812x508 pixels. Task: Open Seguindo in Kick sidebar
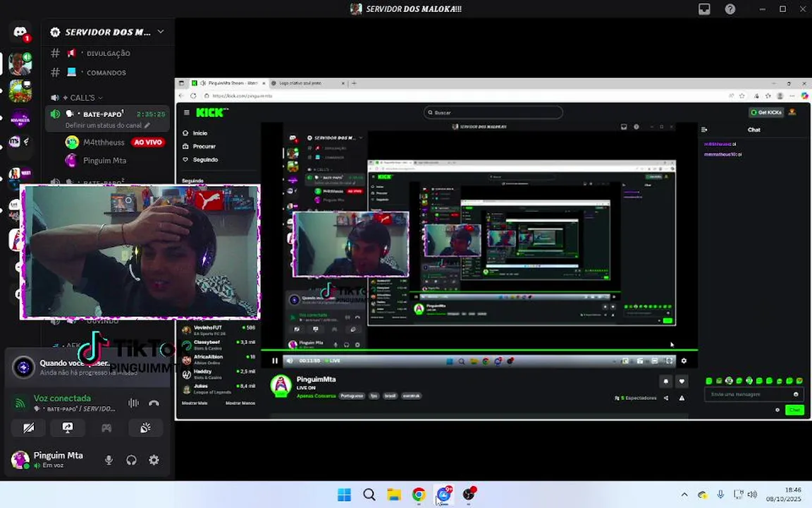tap(205, 159)
